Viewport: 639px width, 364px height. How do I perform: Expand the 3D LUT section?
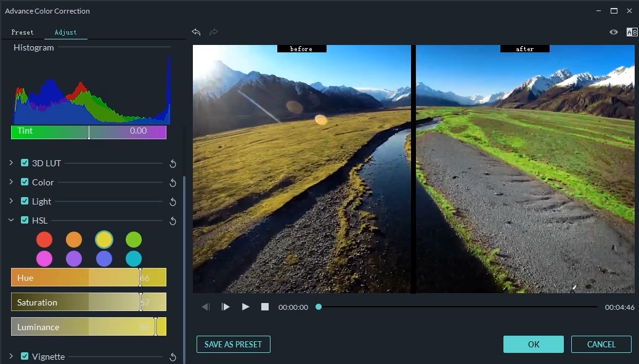point(11,163)
